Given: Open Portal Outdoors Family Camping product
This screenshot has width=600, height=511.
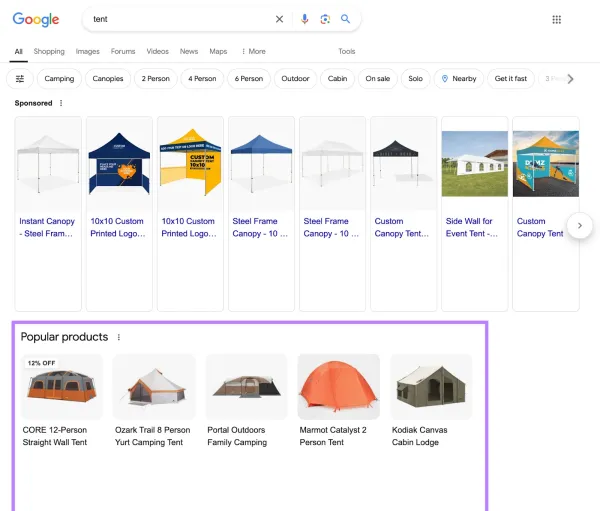Looking at the screenshot, I should (237, 436).
